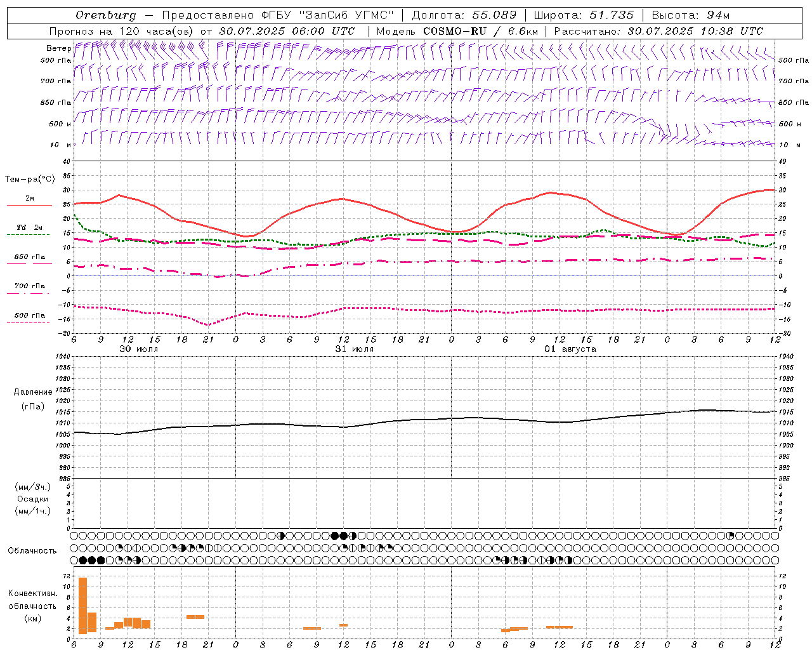The width and height of the screenshot is (812, 650).
Task: Click the 'Предоставлено ФГБУ "ЗапСиб УГМС"' provider text
Action: click(278, 15)
